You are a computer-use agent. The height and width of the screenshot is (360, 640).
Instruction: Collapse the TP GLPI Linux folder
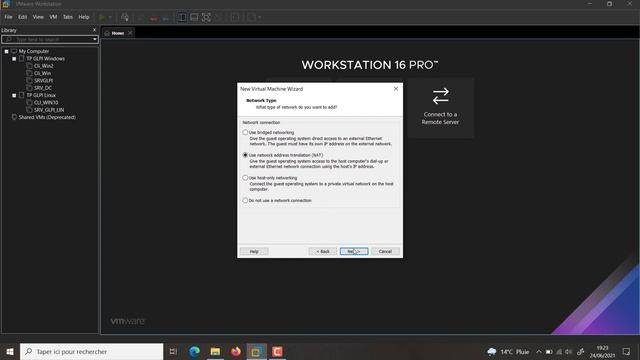(14, 96)
